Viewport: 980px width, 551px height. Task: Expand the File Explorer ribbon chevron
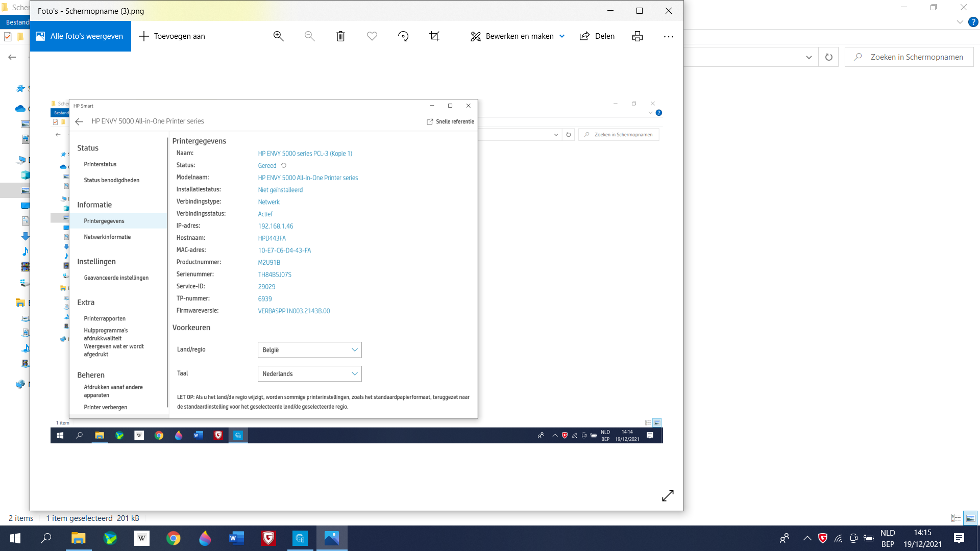960,22
